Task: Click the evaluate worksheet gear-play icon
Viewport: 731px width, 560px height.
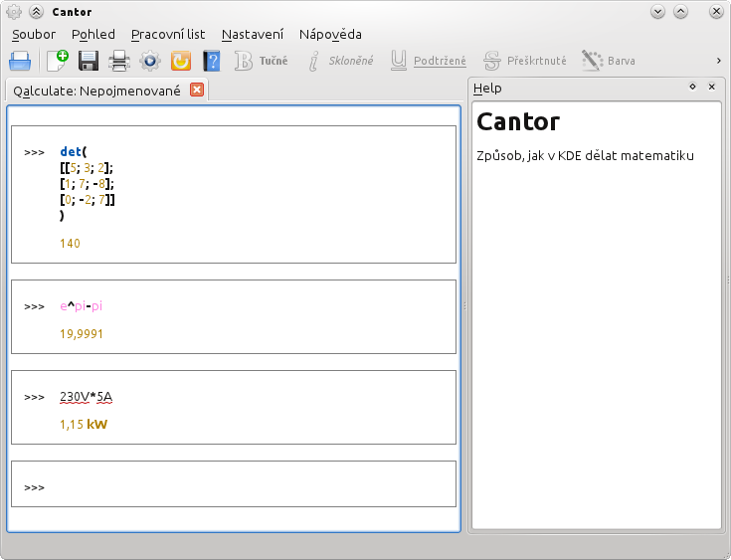Action: pos(150,61)
